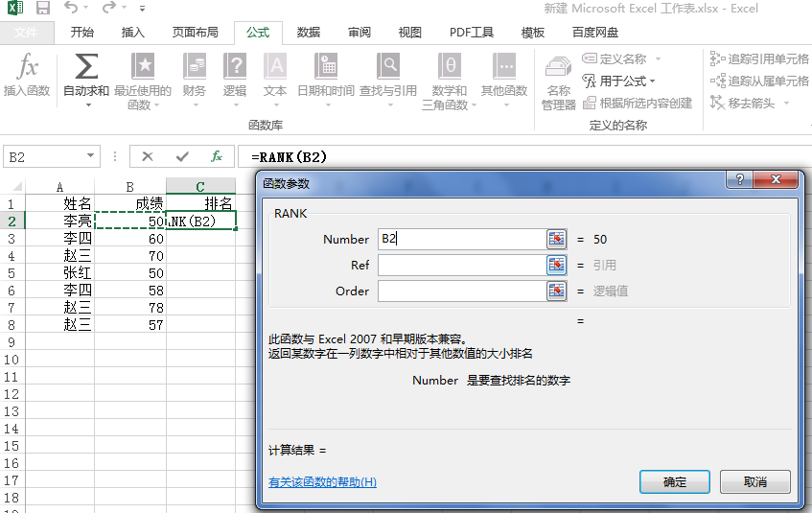812x513 pixels.
Task: Expand the Remove Arrows dropdown arrow
Action: point(786,104)
